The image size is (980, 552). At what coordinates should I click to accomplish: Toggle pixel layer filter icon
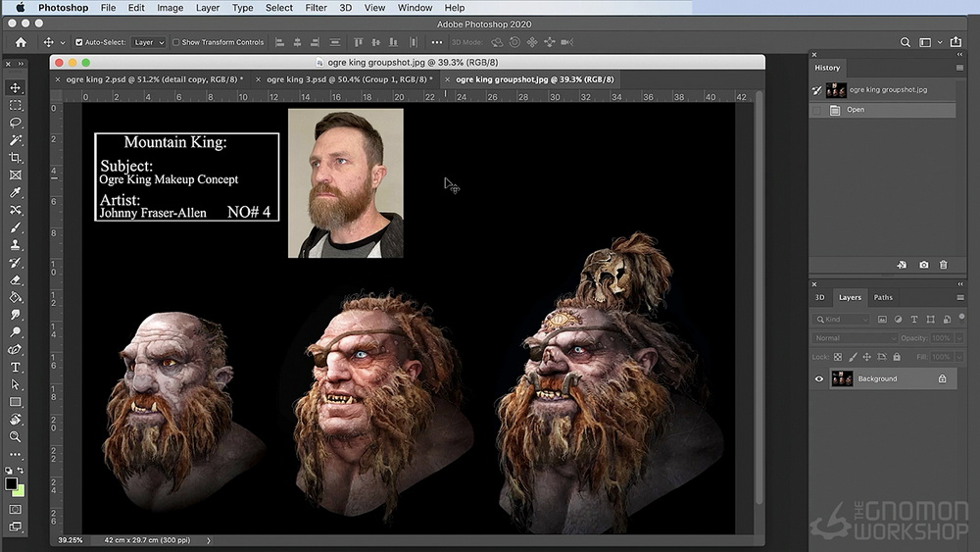click(882, 320)
